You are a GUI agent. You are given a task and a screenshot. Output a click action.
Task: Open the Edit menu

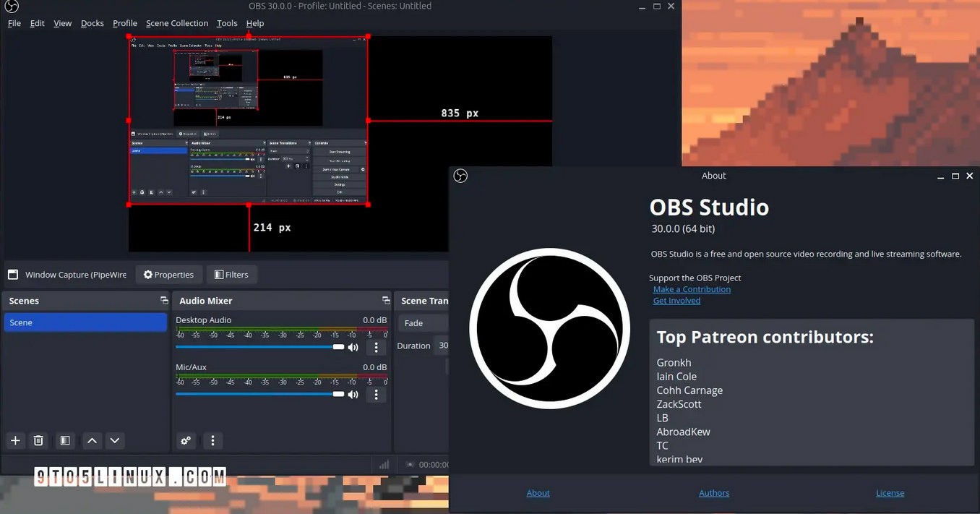click(37, 23)
